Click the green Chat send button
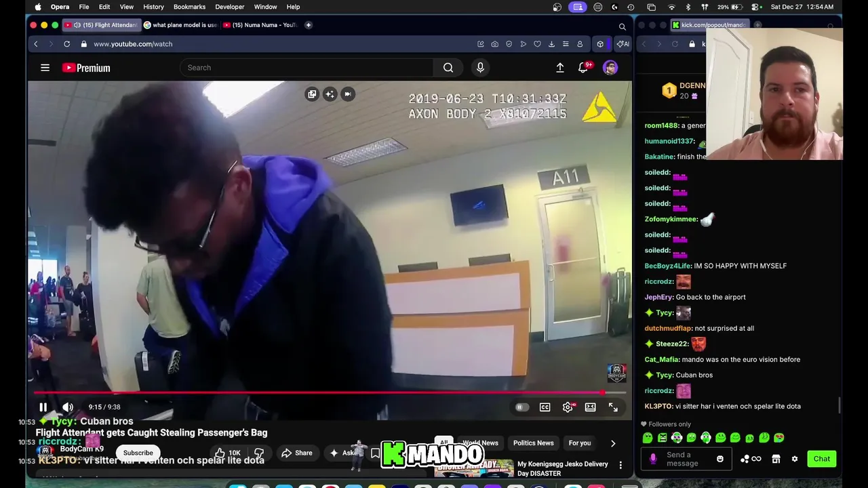Image resolution: width=868 pixels, height=488 pixels. coord(821,459)
